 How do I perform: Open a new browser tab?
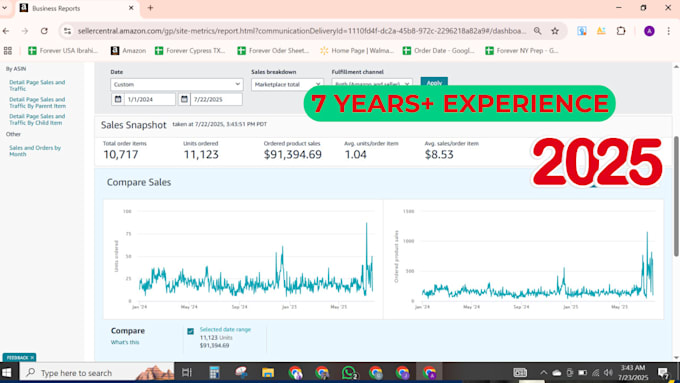[x=150, y=8]
